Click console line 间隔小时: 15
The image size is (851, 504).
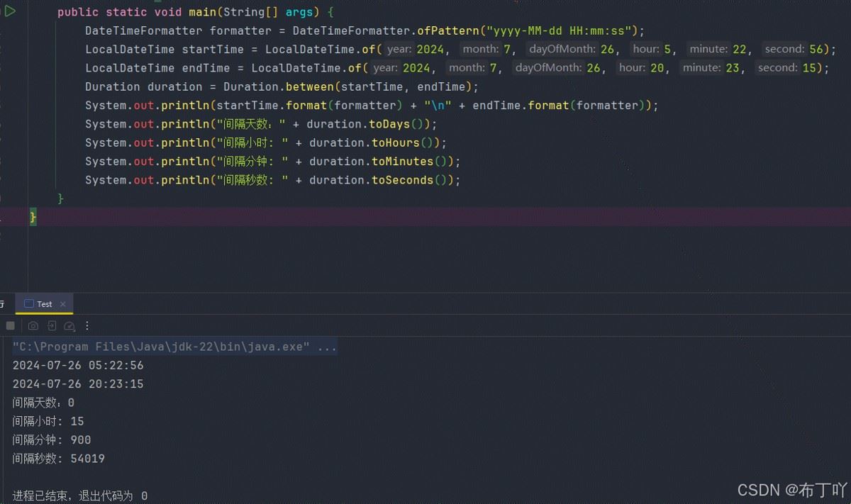[48, 421]
